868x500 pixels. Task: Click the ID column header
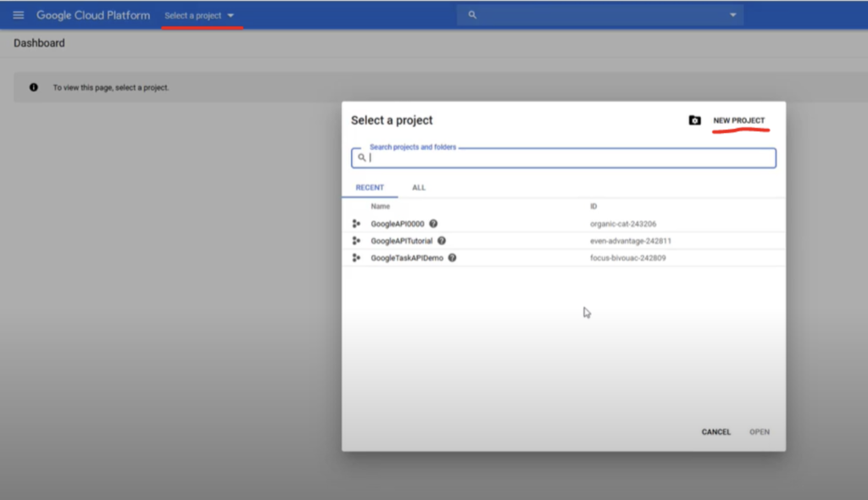pyautogui.click(x=593, y=207)
